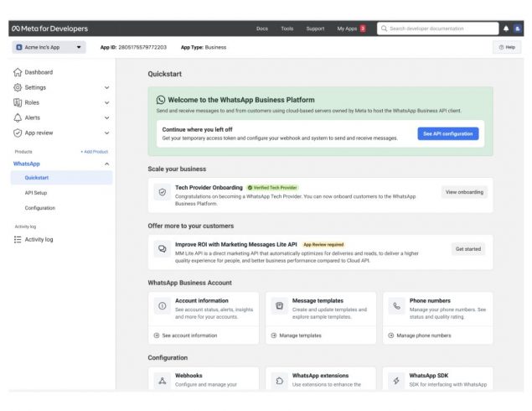Click the View onboarding button
Screen dimensions: 532x411
[464, 192]
